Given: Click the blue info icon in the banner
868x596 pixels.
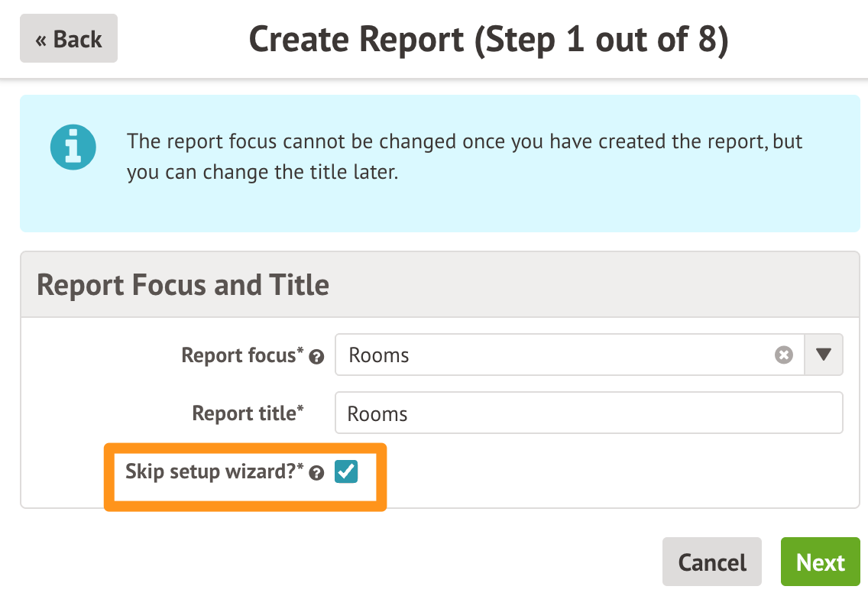Looking at the screenshot, I should coord(73,147).
